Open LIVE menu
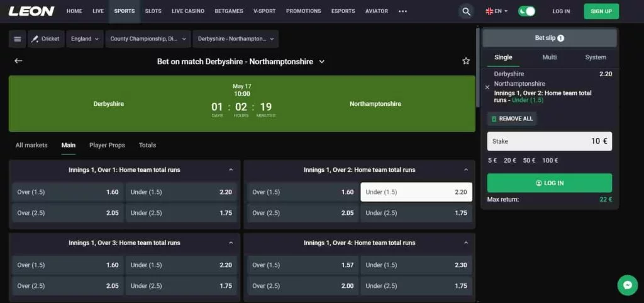The height and width of the screenshot is (303, 644). 98,11
